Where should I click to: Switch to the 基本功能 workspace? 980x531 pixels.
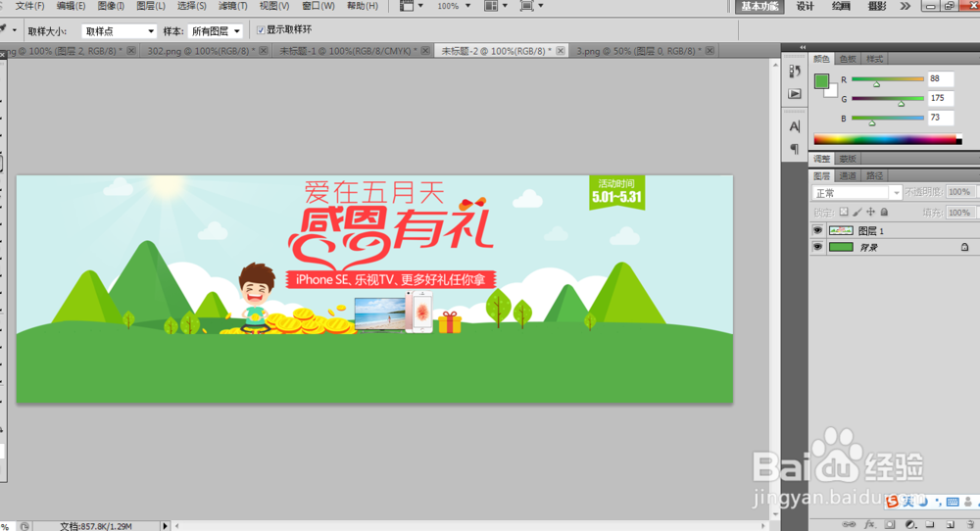759,6
